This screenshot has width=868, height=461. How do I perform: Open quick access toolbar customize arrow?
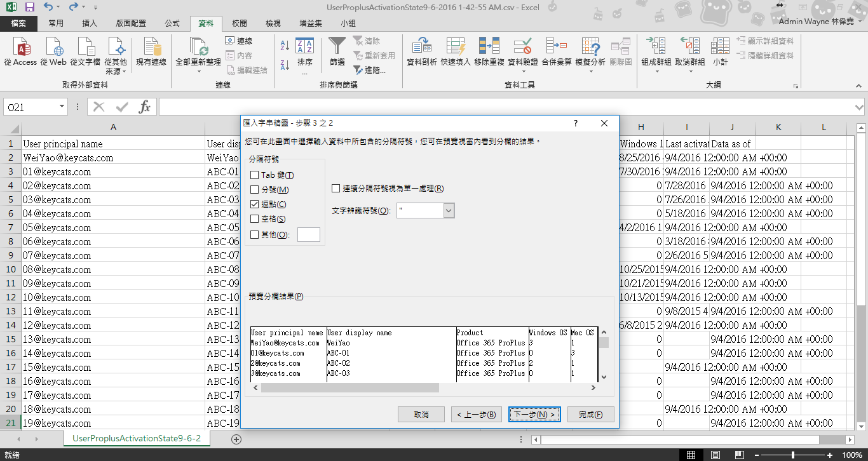click(x=95, y=8)
